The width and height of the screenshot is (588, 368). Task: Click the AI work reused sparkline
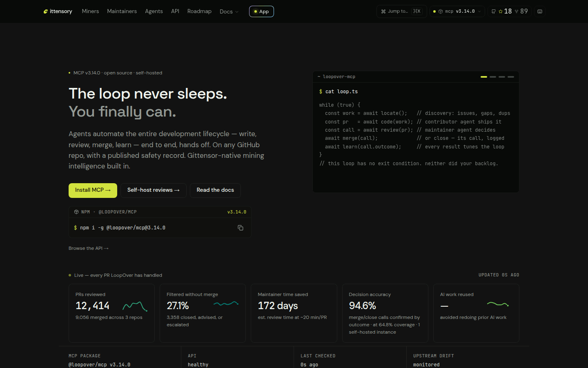[498, 304]
